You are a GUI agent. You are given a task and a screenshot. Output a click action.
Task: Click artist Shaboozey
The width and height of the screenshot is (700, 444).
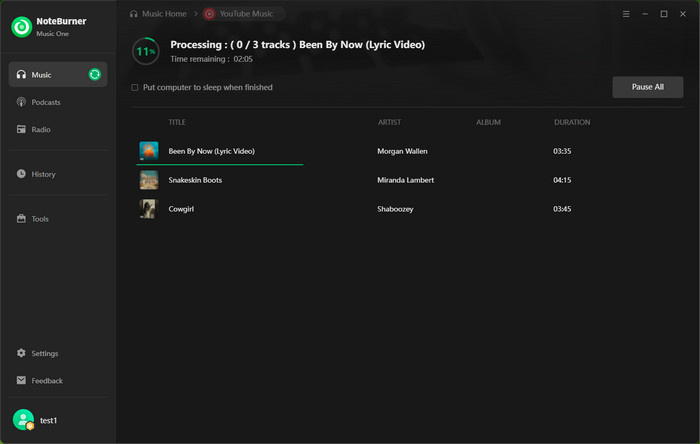point(395,209)
